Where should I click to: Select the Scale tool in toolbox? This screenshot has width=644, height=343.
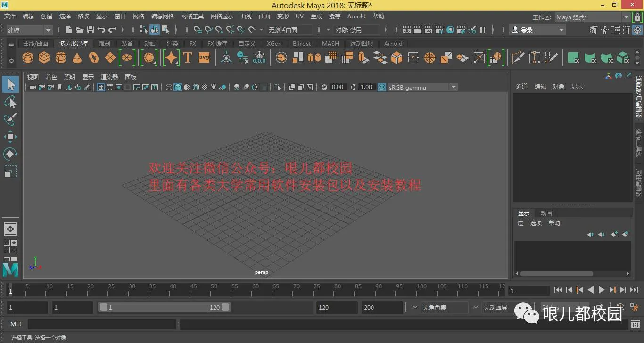click(10, 171)
